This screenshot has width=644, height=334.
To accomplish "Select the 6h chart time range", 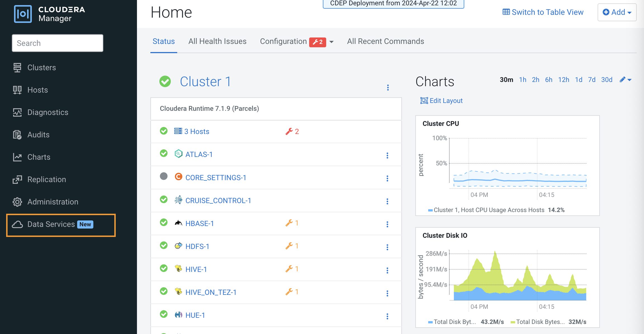I will (549, 80).
